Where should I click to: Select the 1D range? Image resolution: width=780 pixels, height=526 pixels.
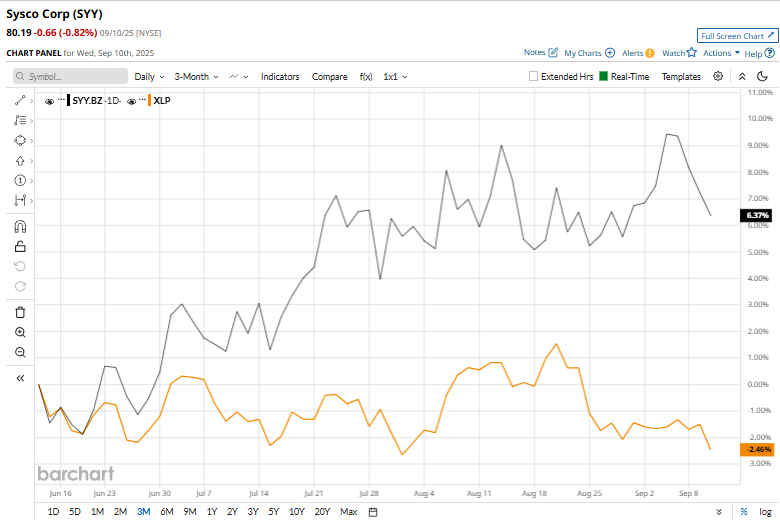[53, 512]
